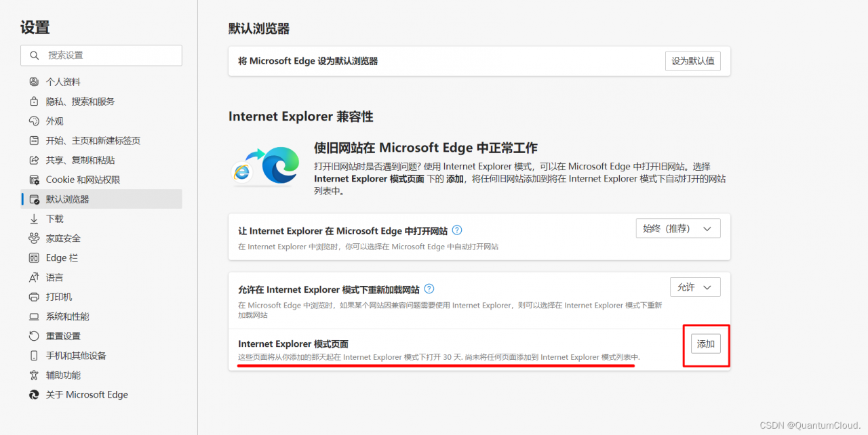Image resolution: width=868 pixels, height=435 pixels.
Task: Click the 设为默认值 button
Action: [693, 61]
